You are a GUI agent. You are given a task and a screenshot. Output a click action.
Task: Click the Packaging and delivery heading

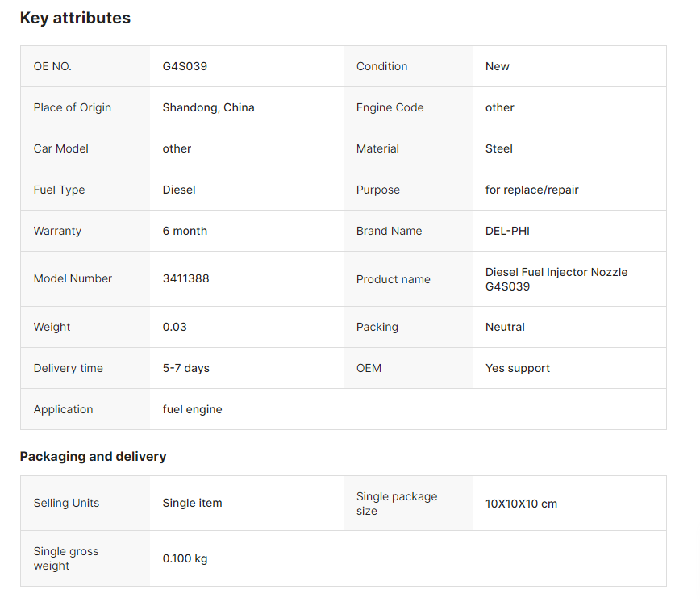tap(93, 457)
